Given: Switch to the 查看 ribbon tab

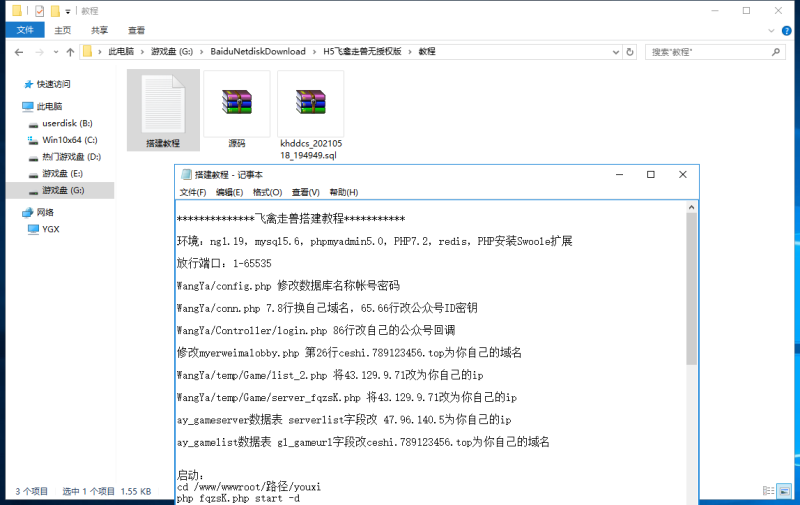Looking at the screenshot, I should 136,30.
